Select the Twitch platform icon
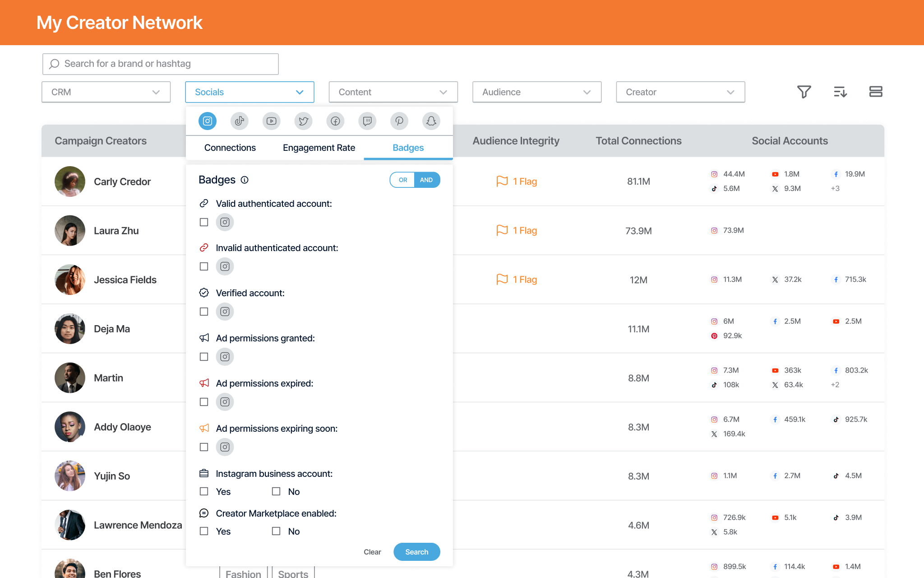This screenshot has height=578, width=924. tap(368, 121)
